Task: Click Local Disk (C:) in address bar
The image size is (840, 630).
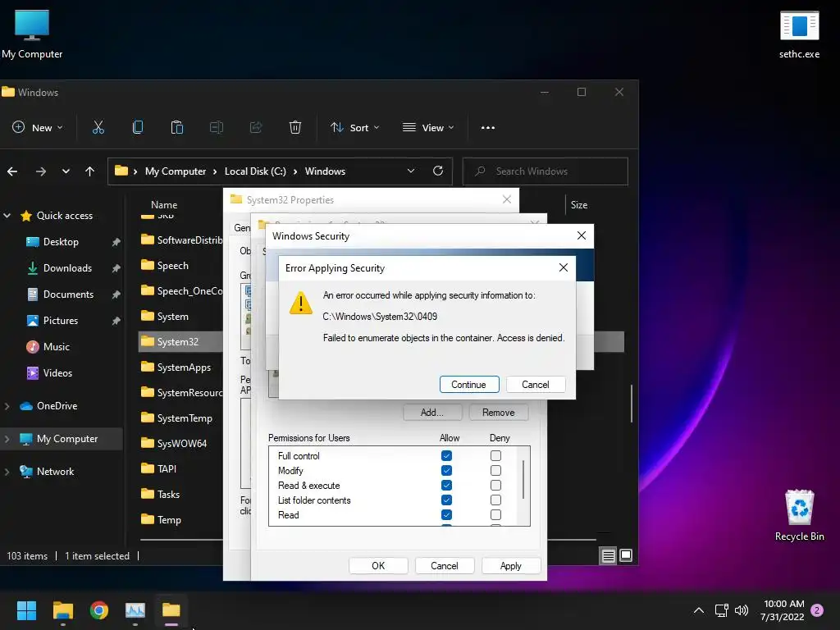Action: tap(255, 171)
